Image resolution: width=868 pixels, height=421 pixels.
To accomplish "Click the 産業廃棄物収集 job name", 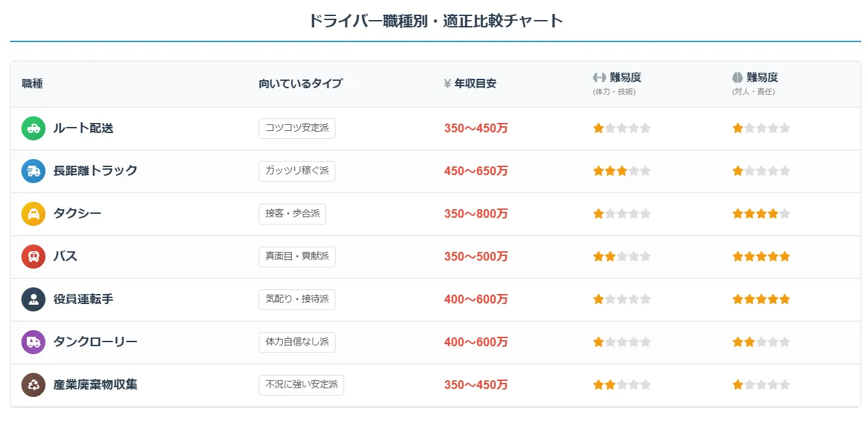I will coord(96,385).
